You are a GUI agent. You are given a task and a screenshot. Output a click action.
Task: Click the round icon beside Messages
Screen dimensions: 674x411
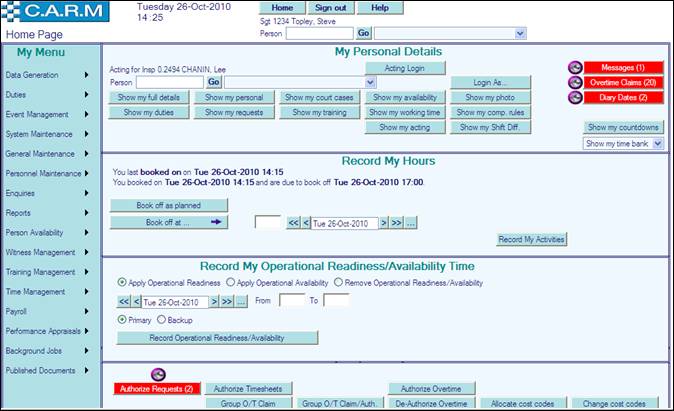575,67
